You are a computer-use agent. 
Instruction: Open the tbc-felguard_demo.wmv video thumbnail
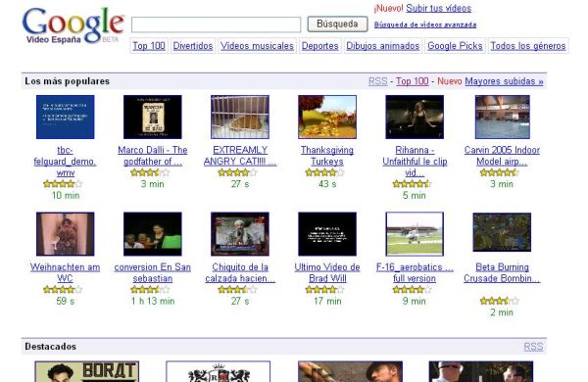[x=66, y=117]
